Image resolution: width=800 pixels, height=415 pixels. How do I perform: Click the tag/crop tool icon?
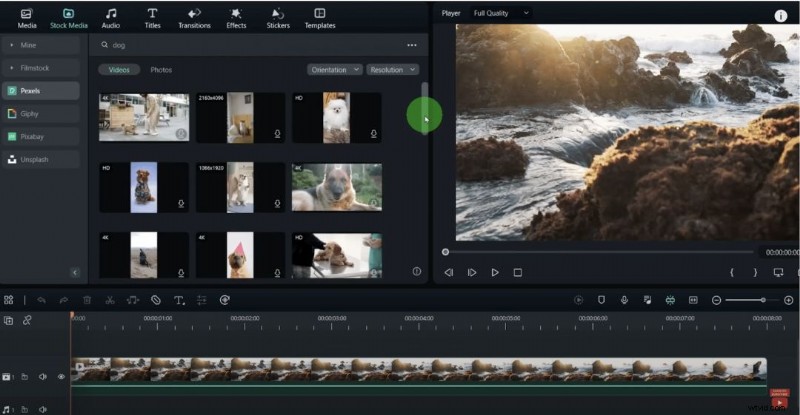[x=156, y=300]
